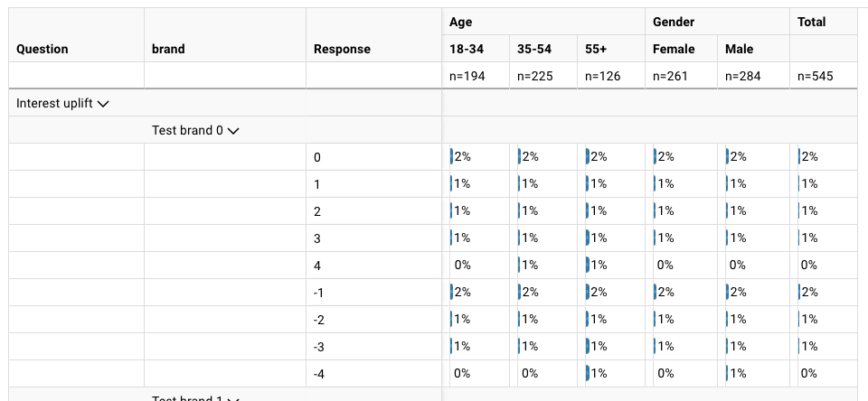Click response row label -4
This screenshot has width=868, height=401.
pos(319,374)
